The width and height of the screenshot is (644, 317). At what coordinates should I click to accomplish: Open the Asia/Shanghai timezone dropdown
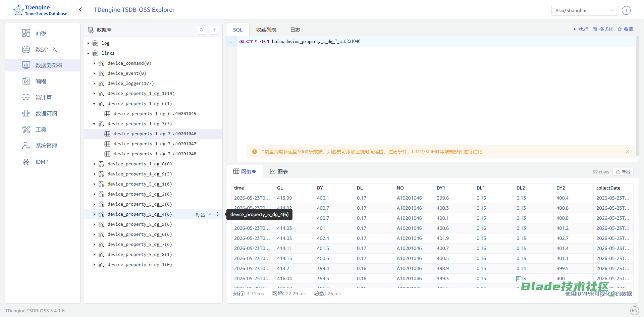(585, 10)
